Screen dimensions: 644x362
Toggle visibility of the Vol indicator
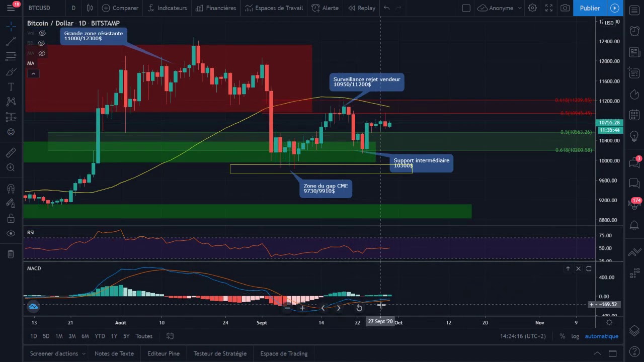42,33
